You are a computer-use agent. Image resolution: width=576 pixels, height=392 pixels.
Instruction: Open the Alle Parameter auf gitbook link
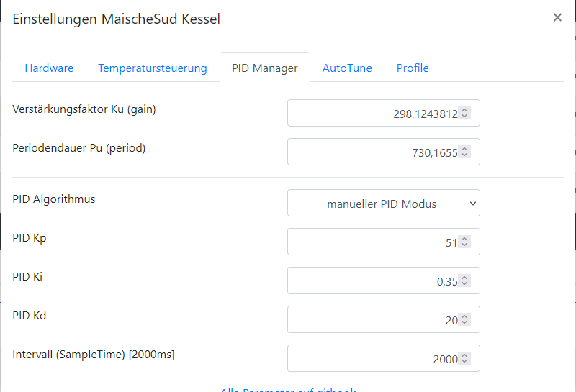288,389
